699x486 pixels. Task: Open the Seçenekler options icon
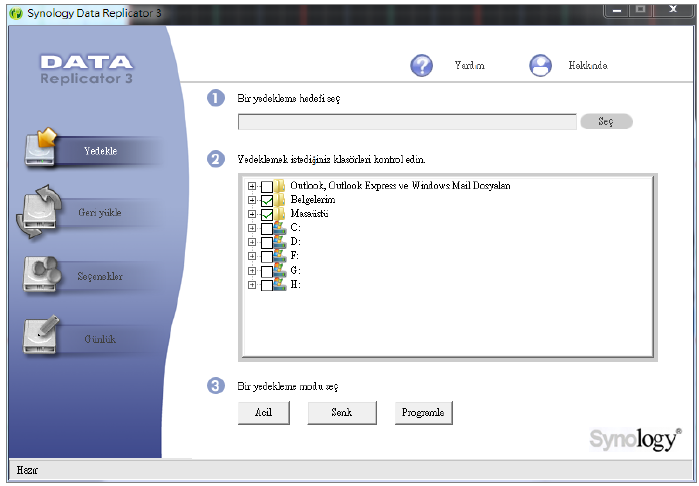43,275
